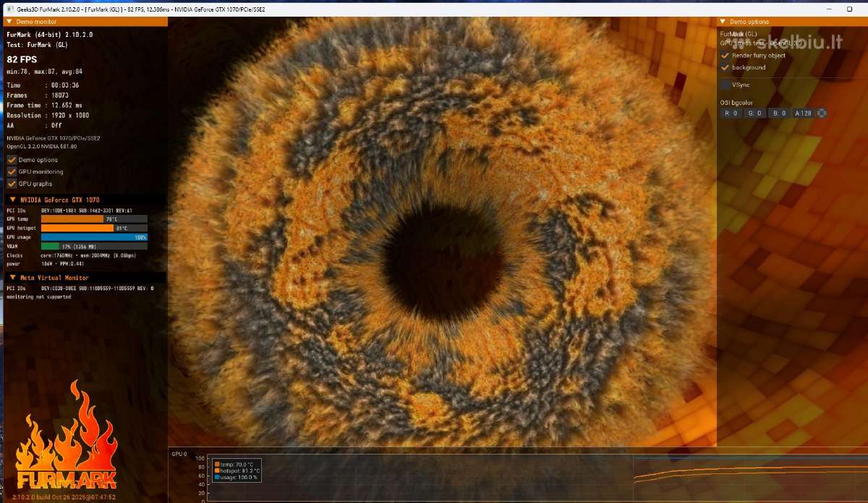Click the Time value 00:03:36
Viewport: 868px width, 503px height.
[x=65, y=85]
